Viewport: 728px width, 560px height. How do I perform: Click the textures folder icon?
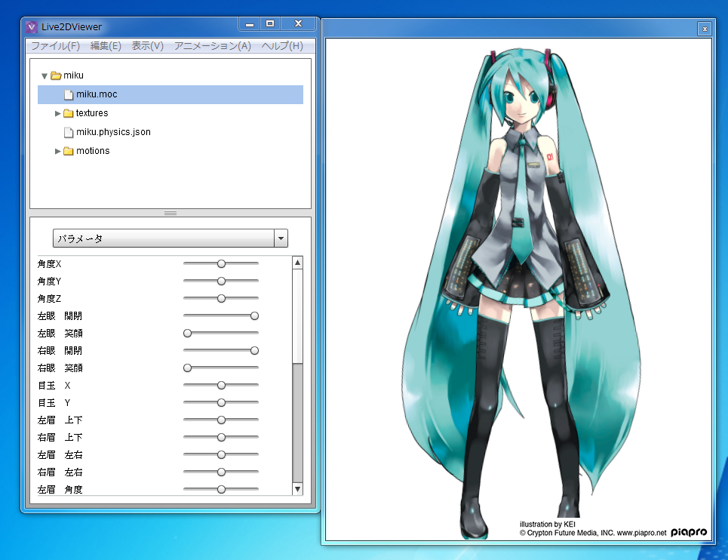68,113
